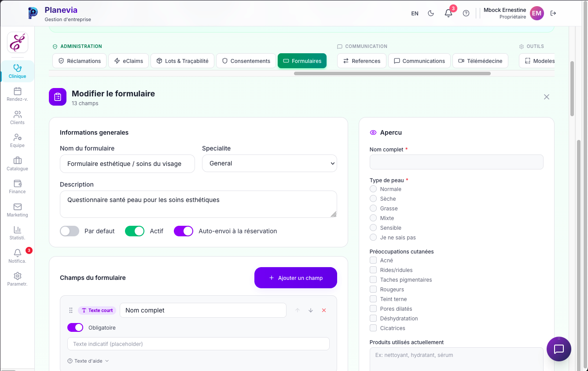
Task: Open the Specialite dropdown
Action: click(x=269, y=163)
